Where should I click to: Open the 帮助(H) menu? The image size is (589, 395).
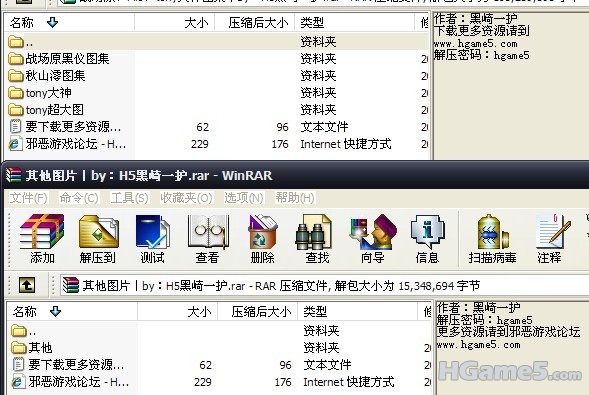pyautogui.click(x=295, y=198)
